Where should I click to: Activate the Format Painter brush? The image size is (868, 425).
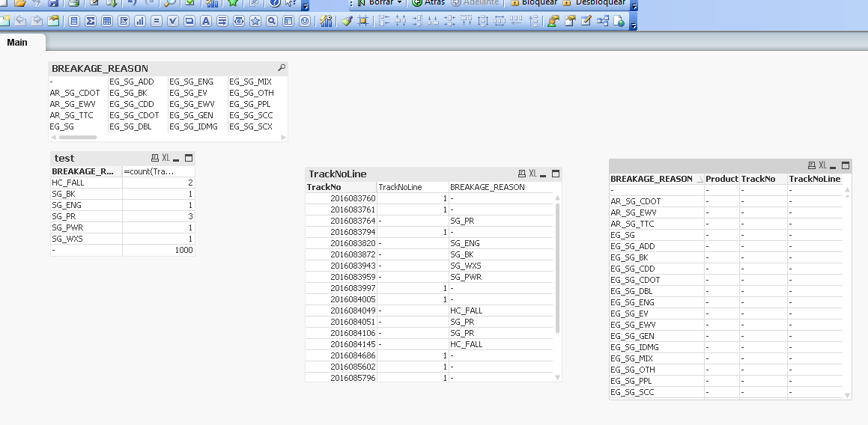pos(347,21)
